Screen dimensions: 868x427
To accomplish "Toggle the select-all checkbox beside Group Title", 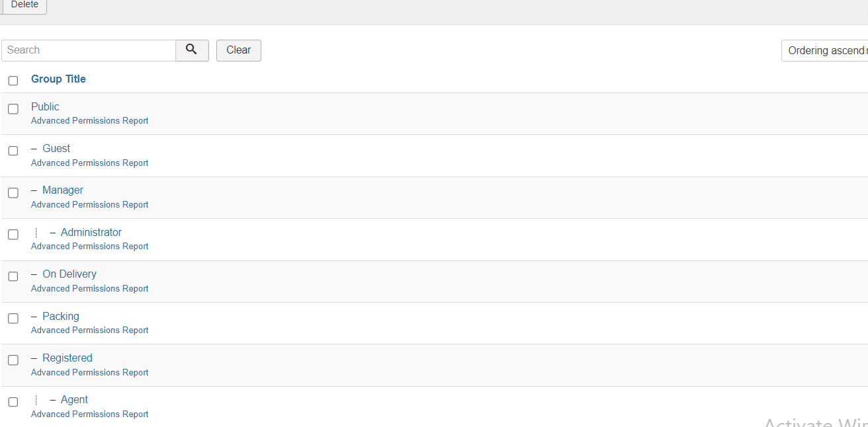I will 13,81.
